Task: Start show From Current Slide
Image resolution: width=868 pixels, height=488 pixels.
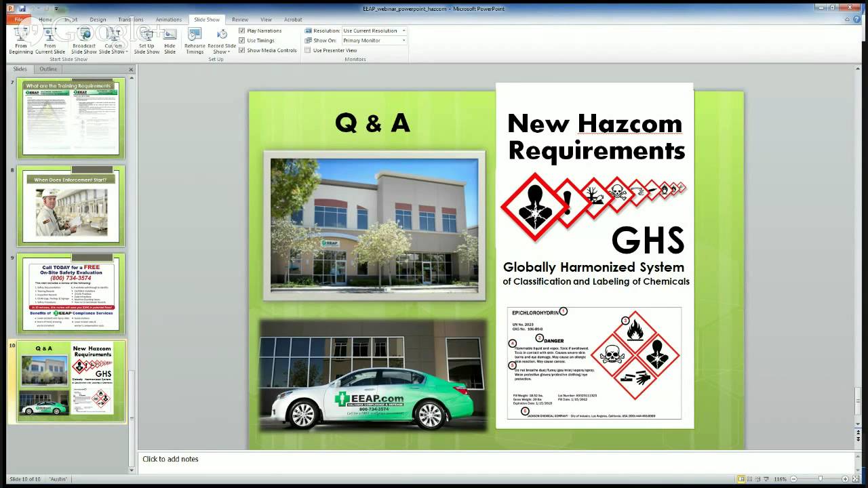Action: click(x=50, y=41)
